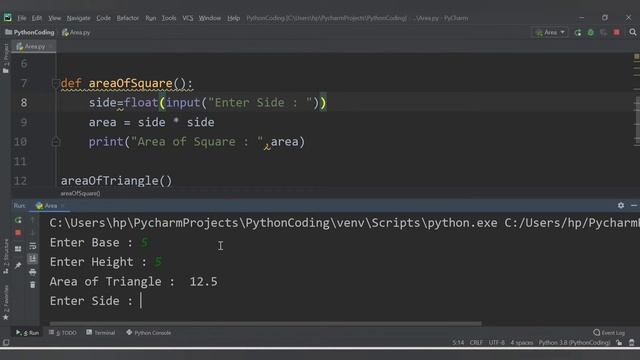Image resolution: width=640 pixels, height=360 pixels.
Task: Toggle scroll to end of console
Action: click(33, 258)
